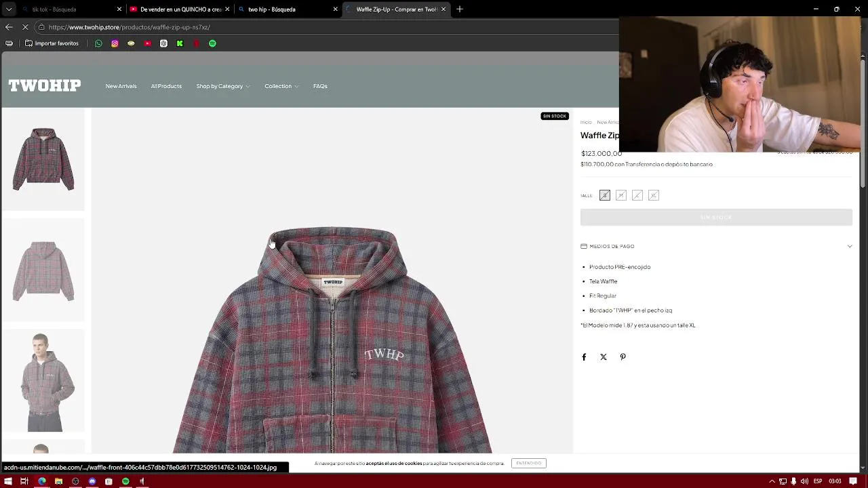Click the microphone tray icon
This screenshot has height=488, width=868.
click(793, 481)
